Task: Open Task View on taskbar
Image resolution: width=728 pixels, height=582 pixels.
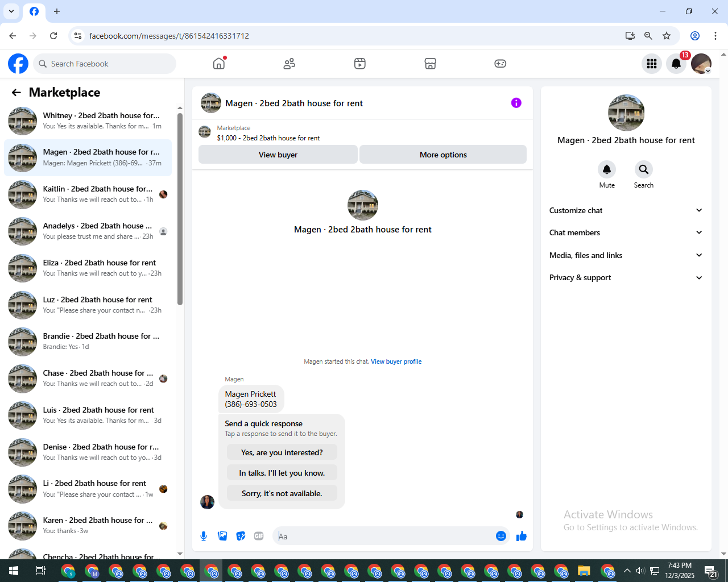Action: coord(40,571)
